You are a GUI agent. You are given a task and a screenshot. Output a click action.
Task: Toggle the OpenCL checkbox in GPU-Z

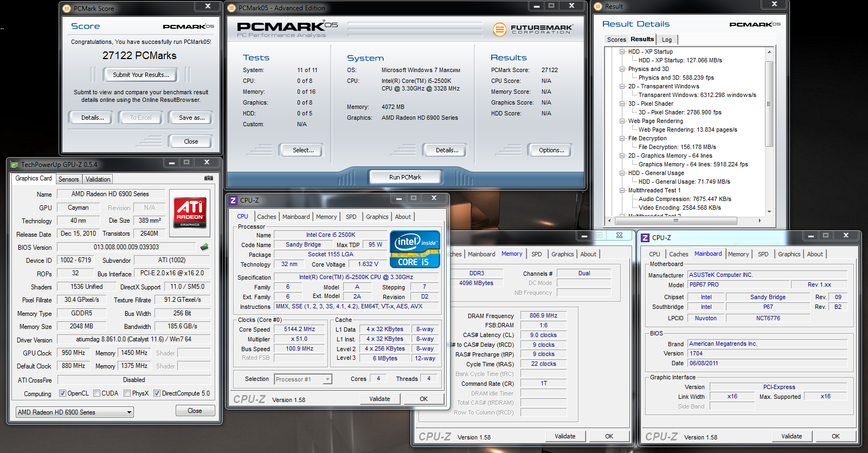click(x=62, y=393)
